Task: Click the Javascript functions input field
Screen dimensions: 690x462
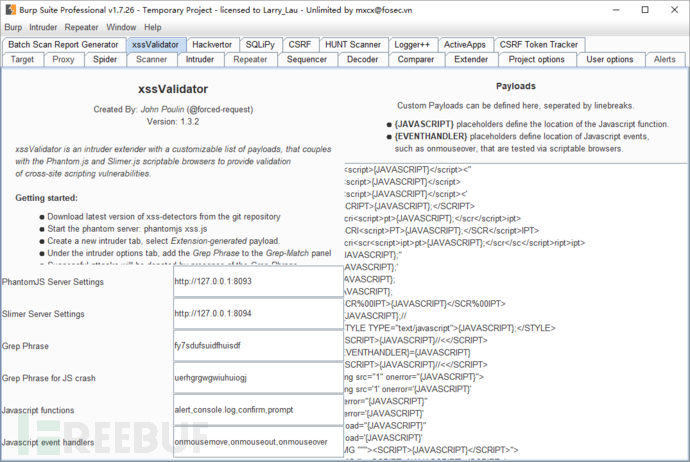Action: (258, 410)
